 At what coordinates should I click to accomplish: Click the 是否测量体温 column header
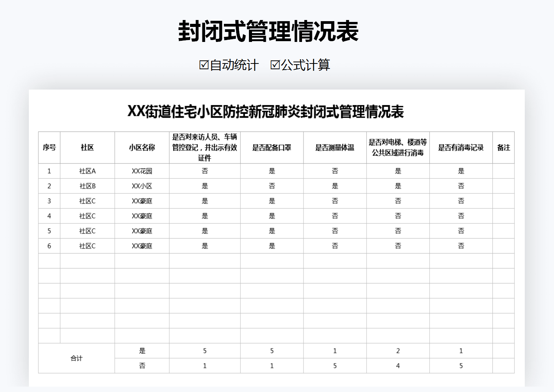(334, 147)
